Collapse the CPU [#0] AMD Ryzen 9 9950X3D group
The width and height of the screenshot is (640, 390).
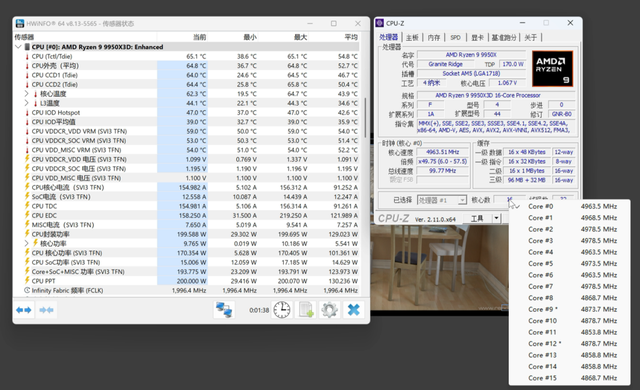click(x=18, y=47)
